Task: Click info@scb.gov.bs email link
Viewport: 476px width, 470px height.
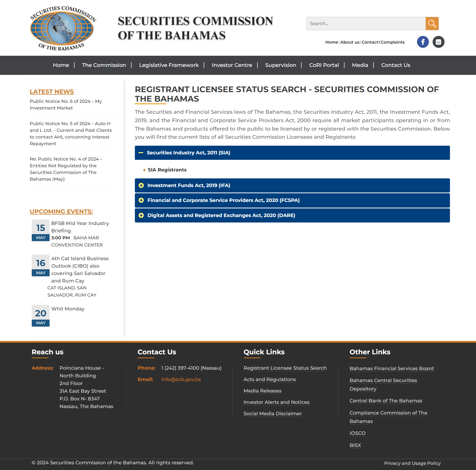Action: [x=181, y=379]
